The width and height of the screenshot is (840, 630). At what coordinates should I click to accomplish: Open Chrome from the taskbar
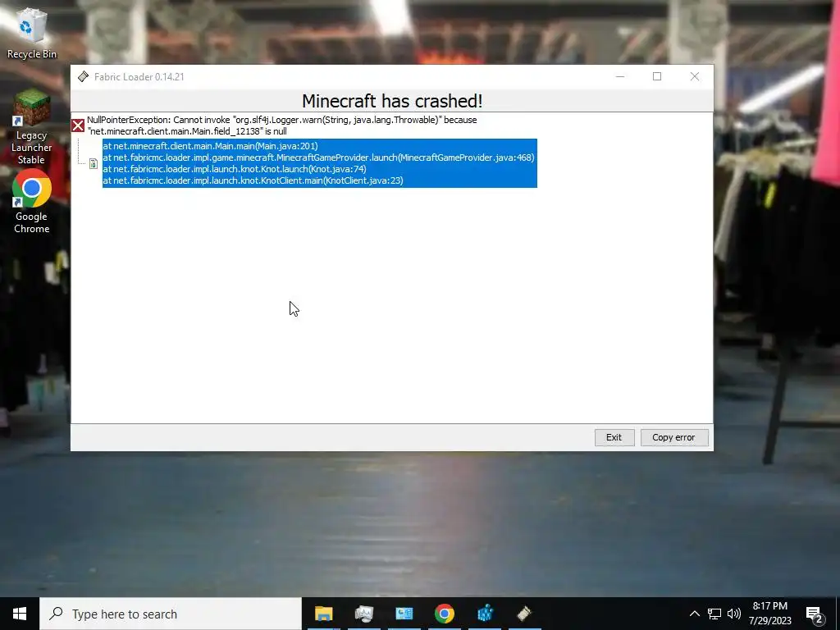click(444, 614)
